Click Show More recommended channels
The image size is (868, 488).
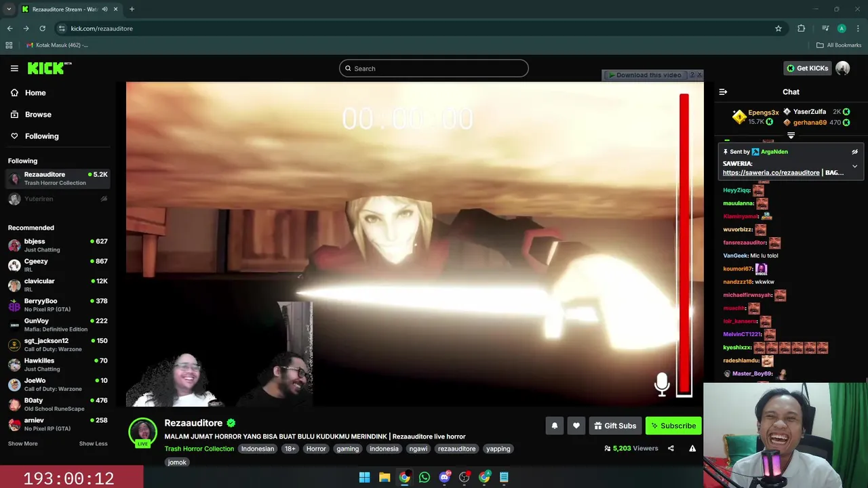pyautogui.click(x=23, y=444)
